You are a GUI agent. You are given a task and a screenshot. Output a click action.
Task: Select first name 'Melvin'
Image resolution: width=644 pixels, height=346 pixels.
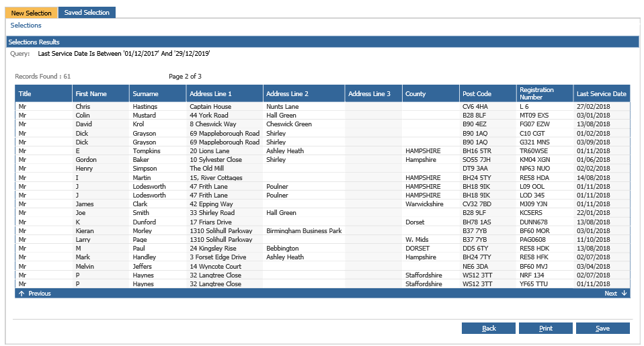click(x=85, y=266)
